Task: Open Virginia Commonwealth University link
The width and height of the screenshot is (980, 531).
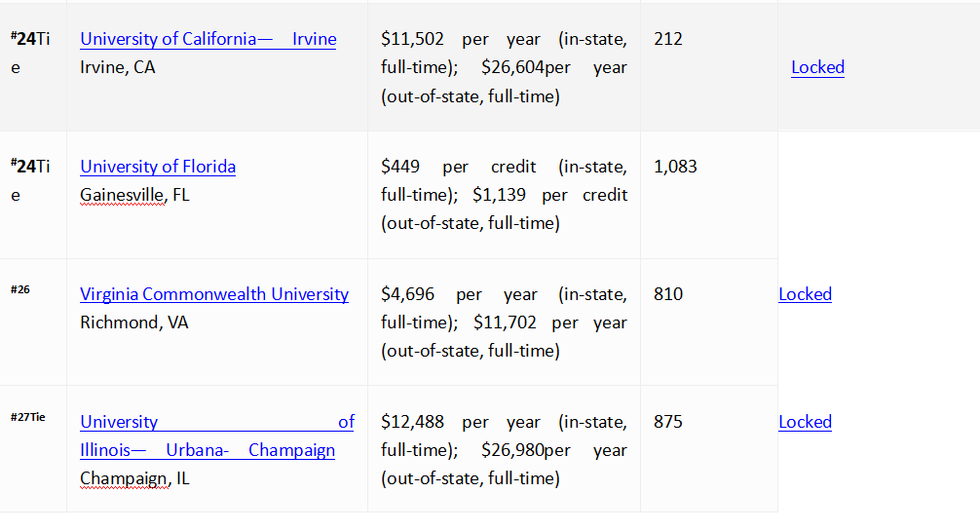Action: pos(214,294)
